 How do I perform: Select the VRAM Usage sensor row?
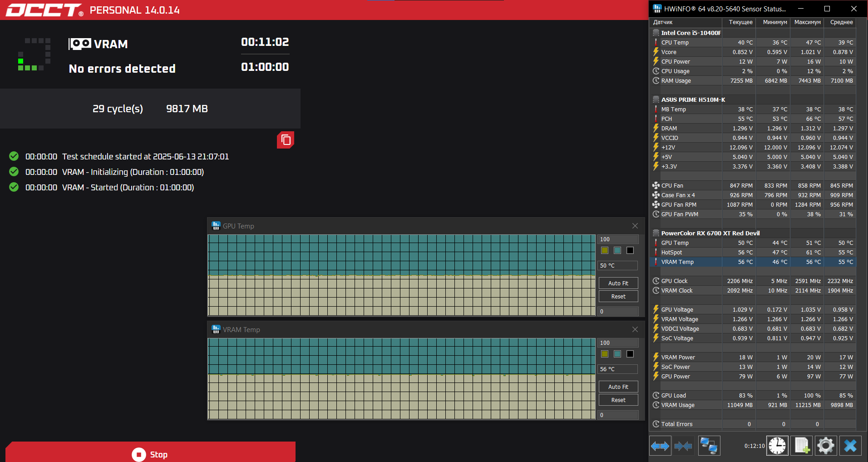[753, 405]
